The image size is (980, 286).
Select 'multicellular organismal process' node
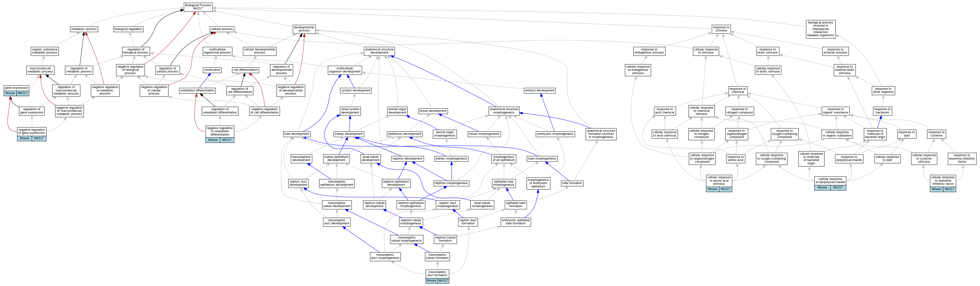217,51
